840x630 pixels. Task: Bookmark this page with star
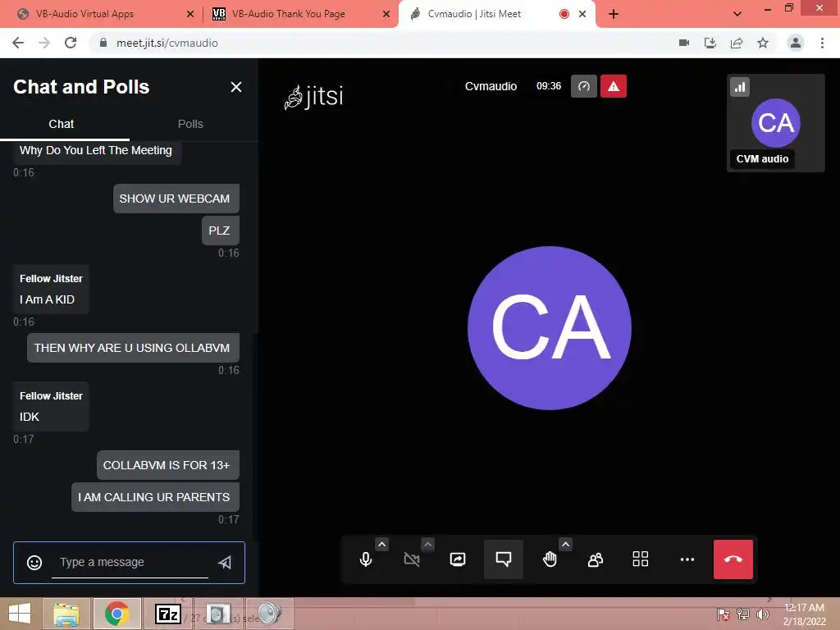(x=763, y=43)
